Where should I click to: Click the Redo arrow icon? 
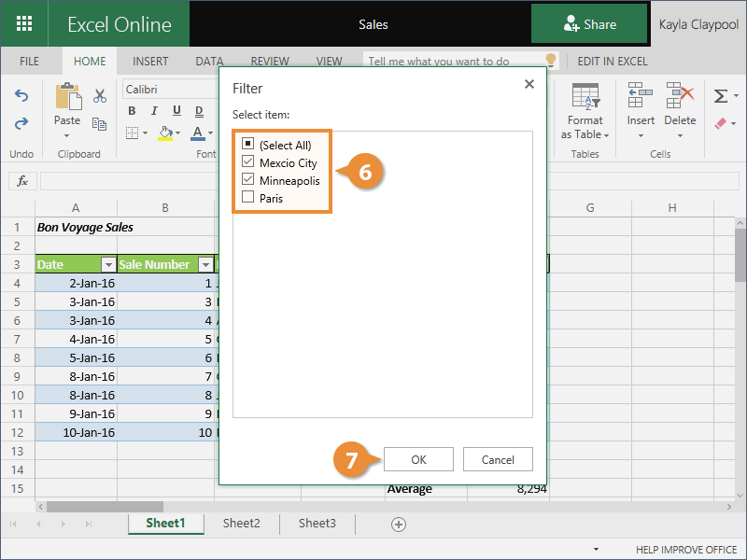click(21, 123)
